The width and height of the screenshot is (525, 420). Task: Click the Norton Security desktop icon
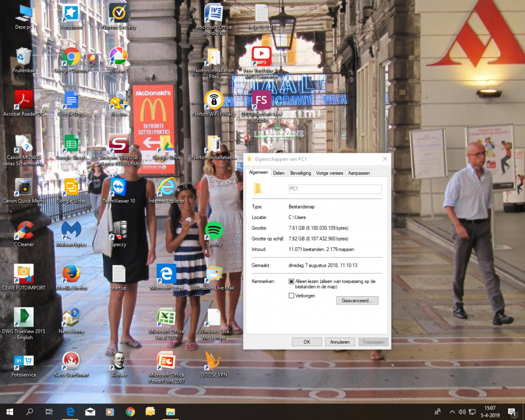coord(119,13)
